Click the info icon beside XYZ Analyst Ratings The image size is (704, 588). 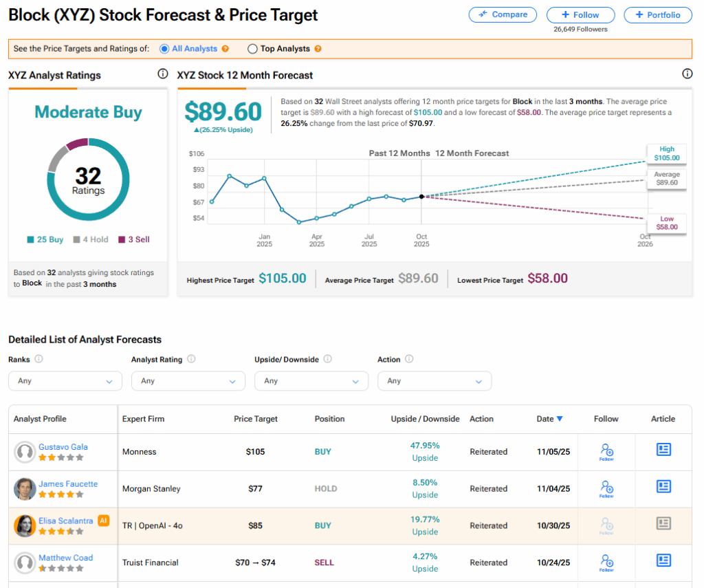(162, 74)
